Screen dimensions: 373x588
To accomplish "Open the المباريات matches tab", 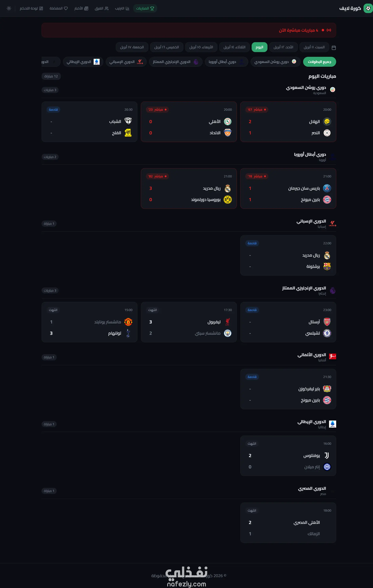I will 145,8.
